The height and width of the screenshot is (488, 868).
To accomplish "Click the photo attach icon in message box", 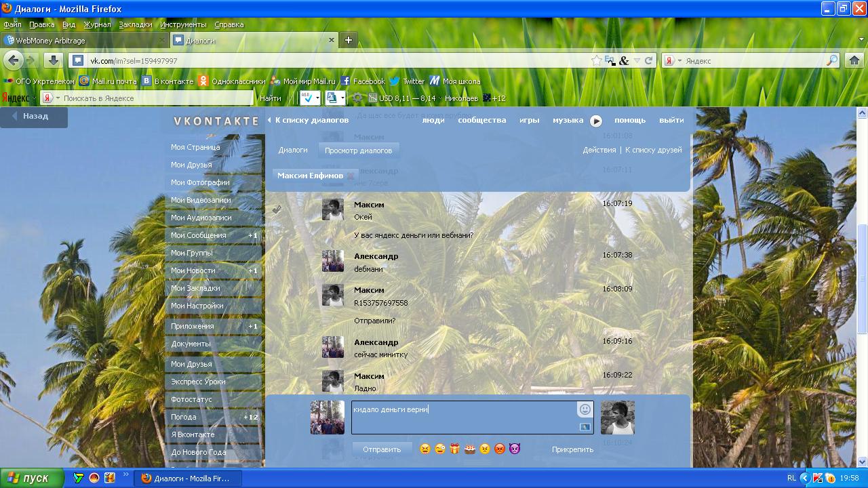I will pyautogui.click(x=585, y=427).
